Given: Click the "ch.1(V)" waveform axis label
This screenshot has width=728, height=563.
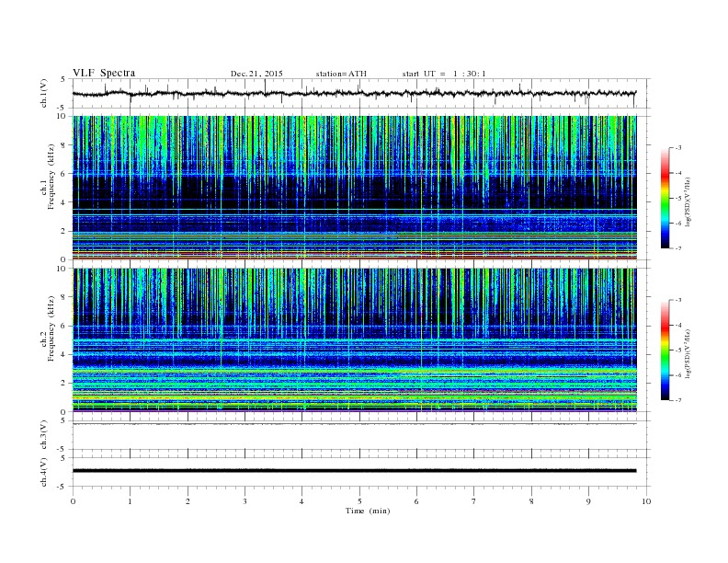Looking at the screenshot, I should tap(44, 93).
